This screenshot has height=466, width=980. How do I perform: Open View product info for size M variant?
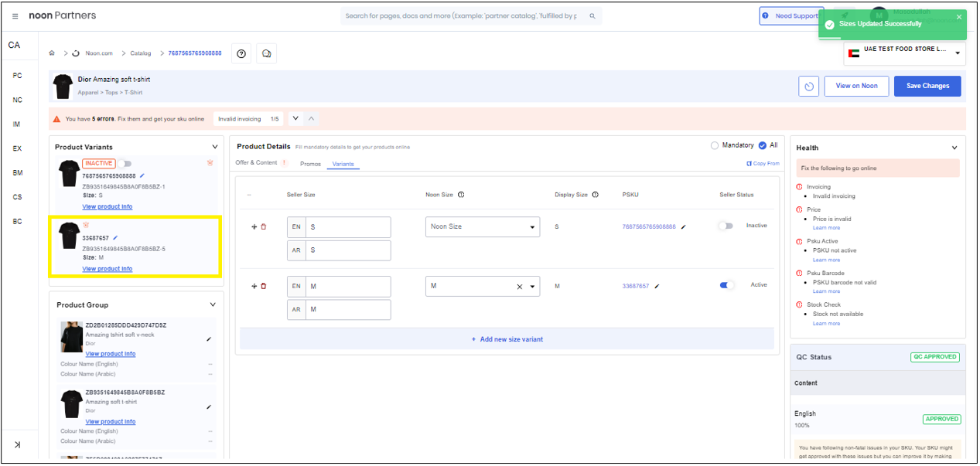point(108,269)
